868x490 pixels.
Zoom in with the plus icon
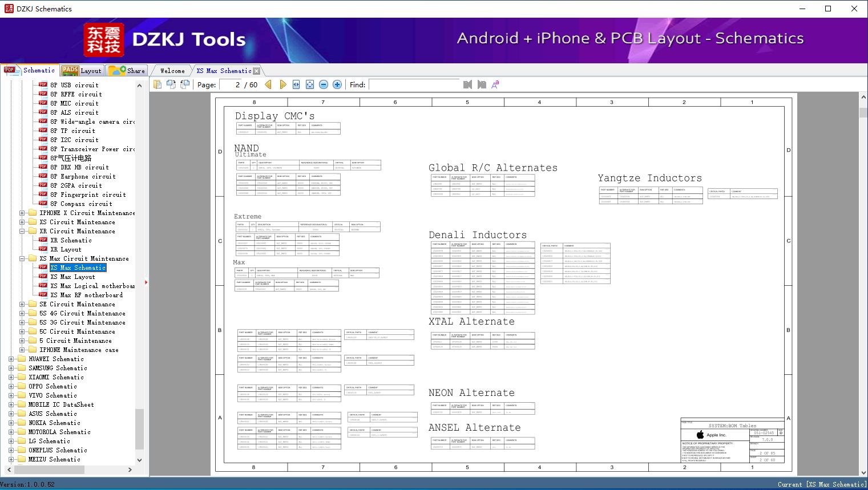(337, 84)
